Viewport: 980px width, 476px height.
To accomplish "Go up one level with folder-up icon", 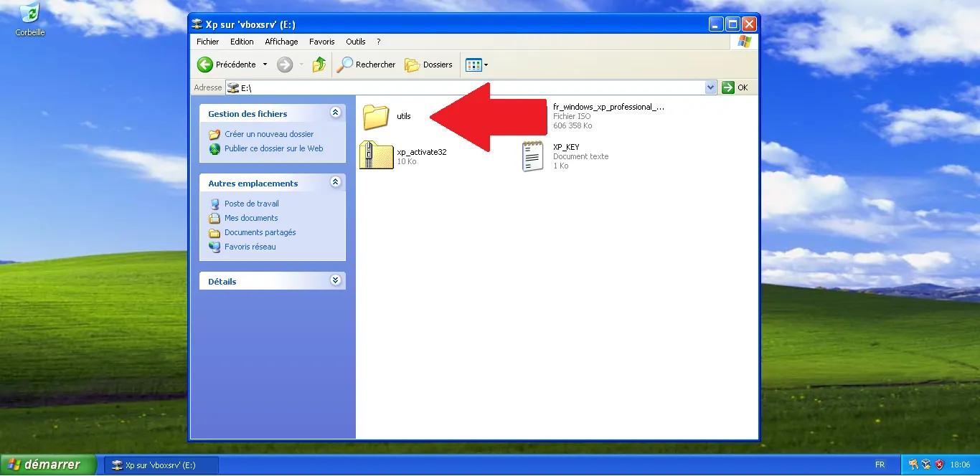I will [319, 65].
